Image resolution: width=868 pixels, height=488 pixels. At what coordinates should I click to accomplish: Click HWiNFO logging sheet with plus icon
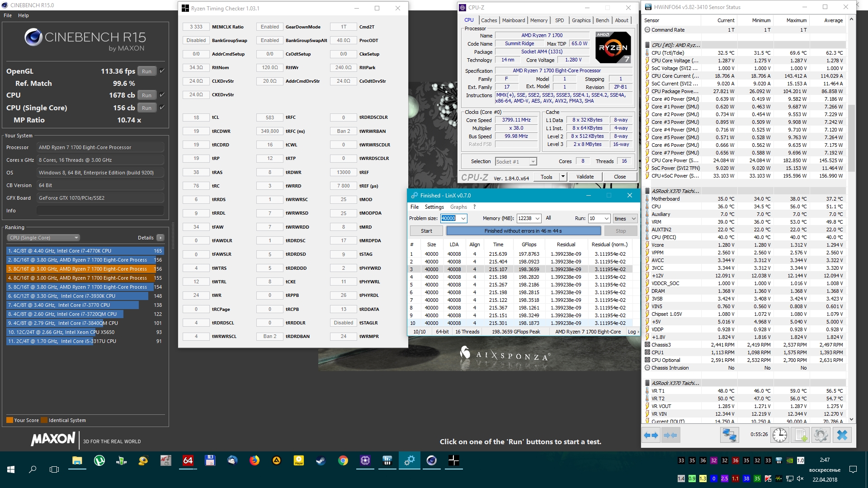coord(801,435)
